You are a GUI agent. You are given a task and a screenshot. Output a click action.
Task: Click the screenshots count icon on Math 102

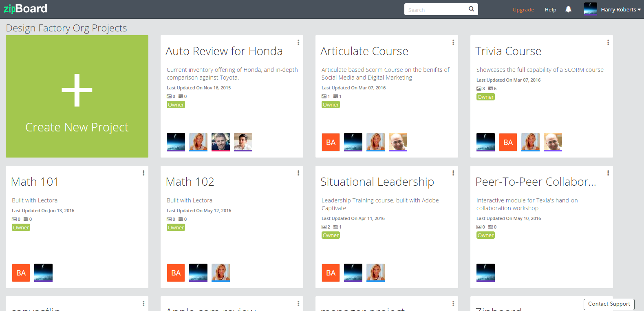(169, 219)
